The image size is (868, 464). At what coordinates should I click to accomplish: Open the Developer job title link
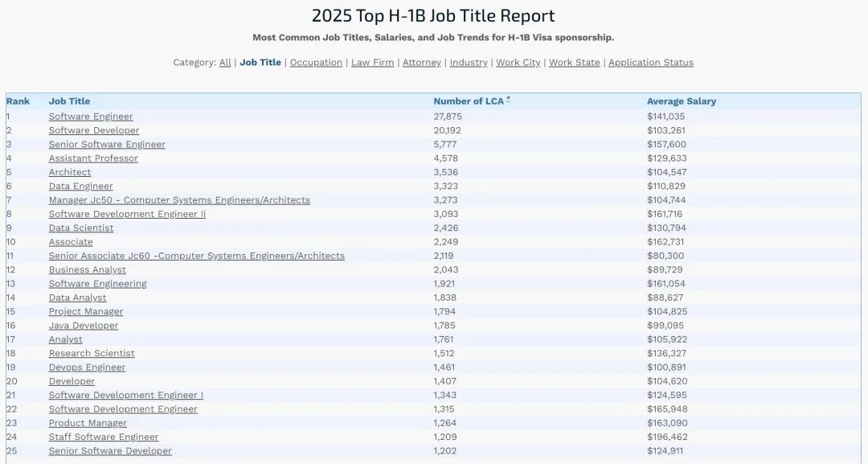pyautogui.click(x=72, y=381)
